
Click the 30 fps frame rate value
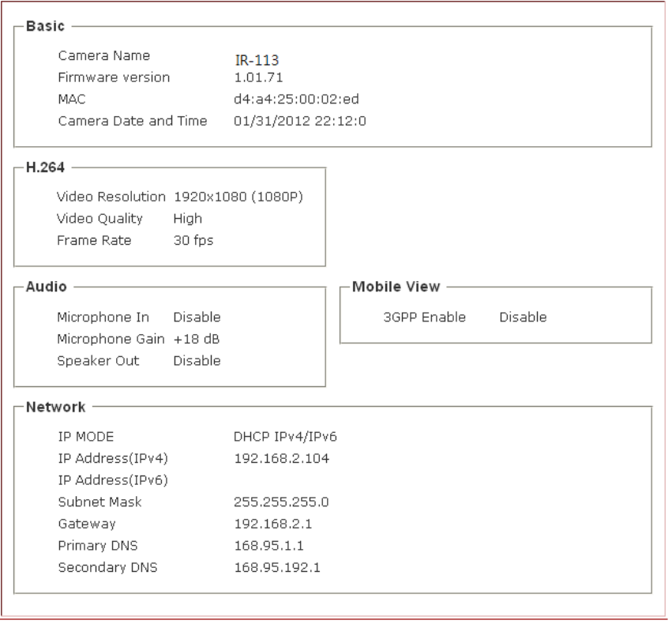193,240
